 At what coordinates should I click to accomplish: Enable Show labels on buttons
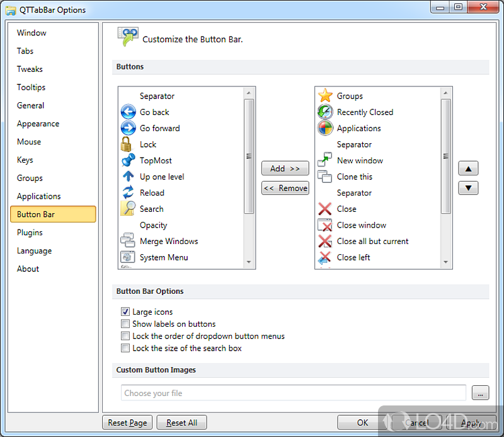coord(125,323)
